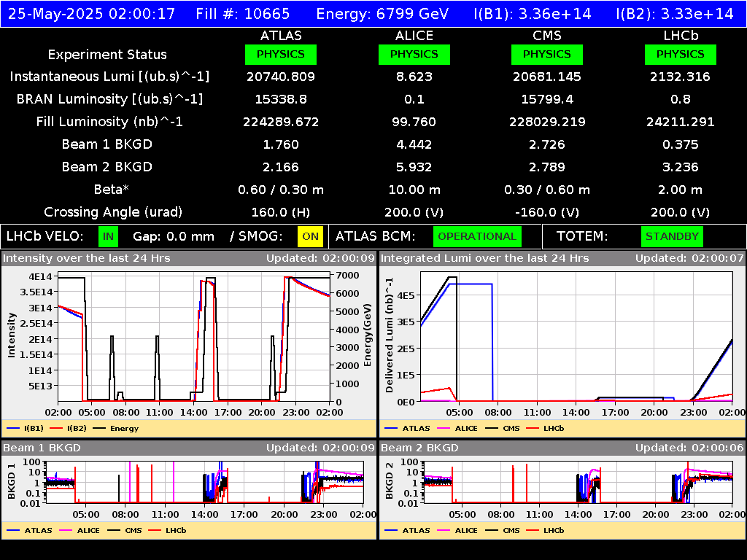747x560 pixels.
Task: Click CMS instantaneous lumi value 20681.145
Action: coord(547,77)
